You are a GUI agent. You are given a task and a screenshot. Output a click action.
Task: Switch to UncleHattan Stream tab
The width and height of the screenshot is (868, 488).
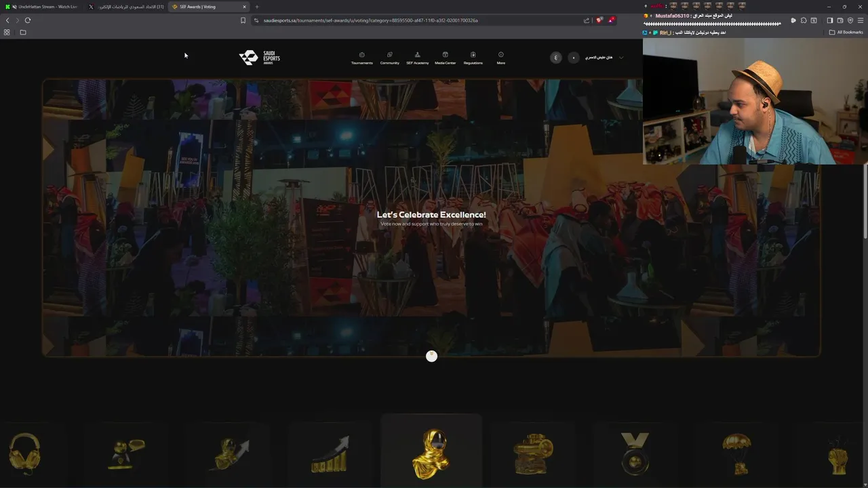click(x=41, y=7)
